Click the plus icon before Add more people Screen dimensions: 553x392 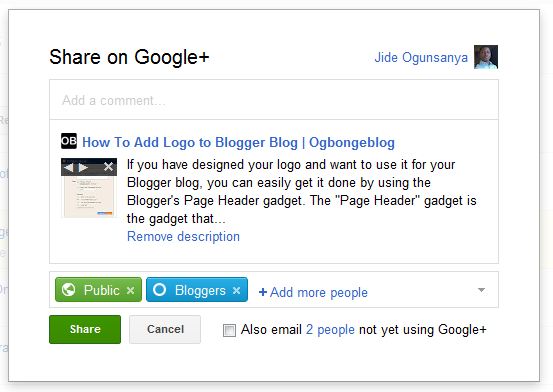263,292
